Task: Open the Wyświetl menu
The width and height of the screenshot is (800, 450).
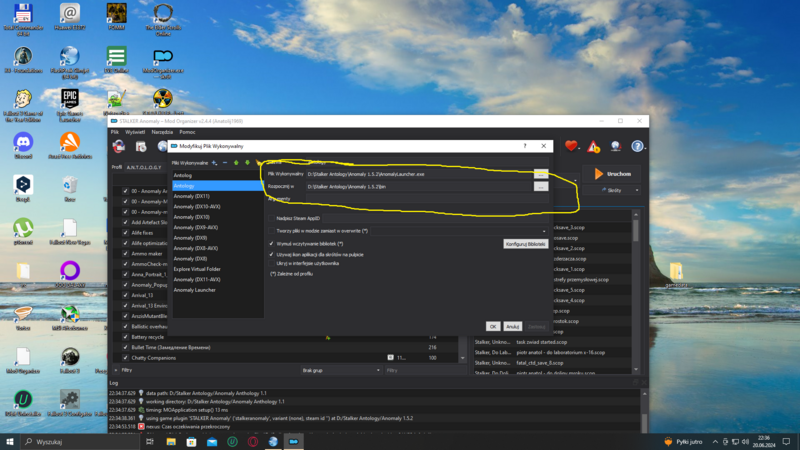Action: pyautogui.click(x=135, y=132)
